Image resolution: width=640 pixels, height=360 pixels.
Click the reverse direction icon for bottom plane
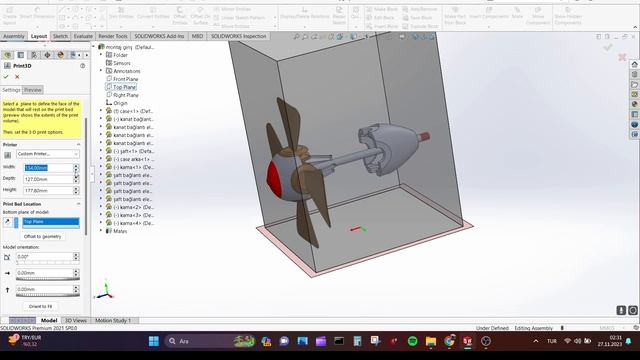click(7, 222)
